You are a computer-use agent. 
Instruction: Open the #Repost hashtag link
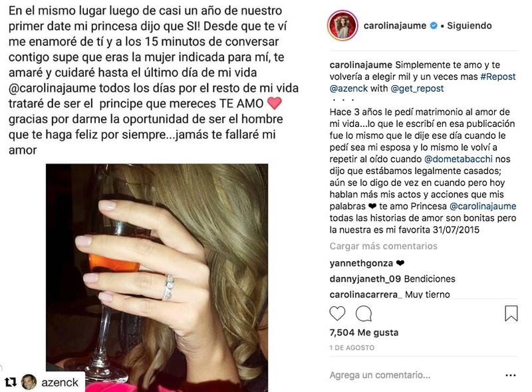click(498, 76)
